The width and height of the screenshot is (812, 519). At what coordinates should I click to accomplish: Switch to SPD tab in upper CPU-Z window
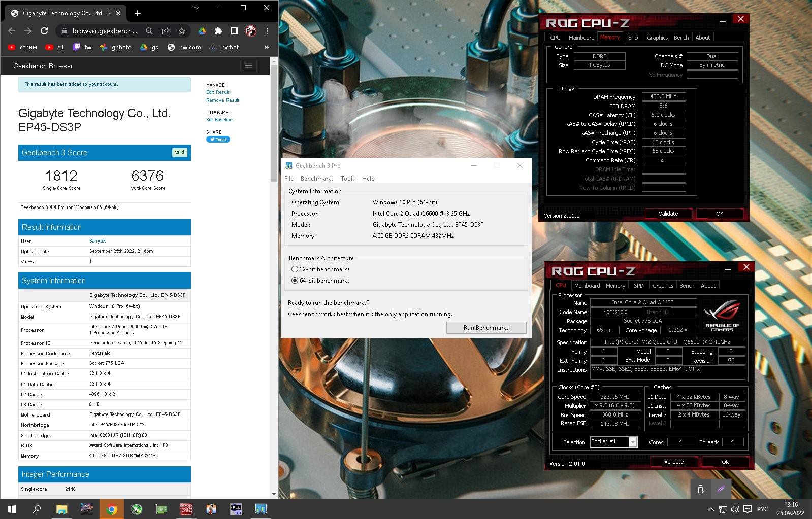point(633,38)
